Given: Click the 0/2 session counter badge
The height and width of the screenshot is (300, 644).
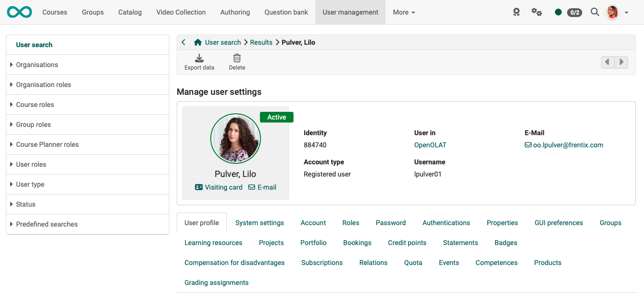Looking at the screenshot, I should click(x=574, y=12).
